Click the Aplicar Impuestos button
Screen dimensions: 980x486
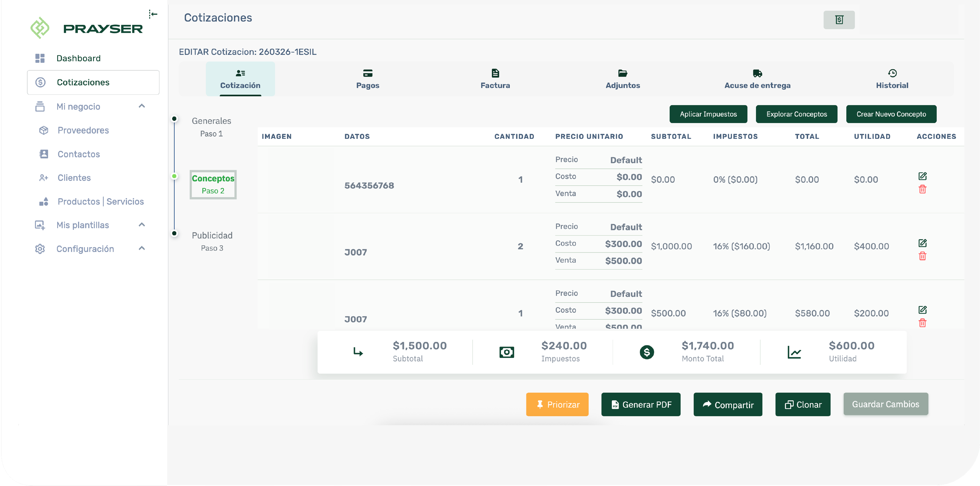click(x=708, y=114)
